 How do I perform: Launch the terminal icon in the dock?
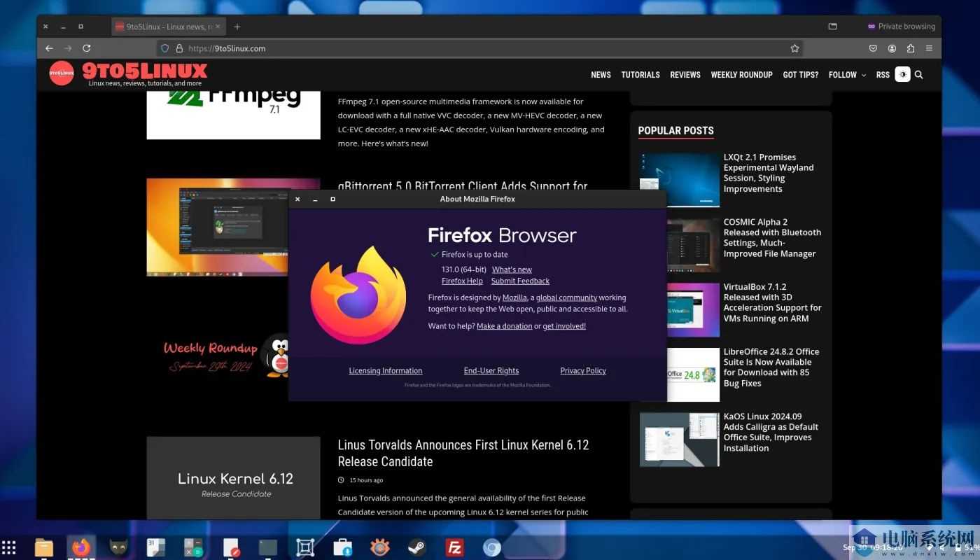pyautogui.click(x=268, y=547)
